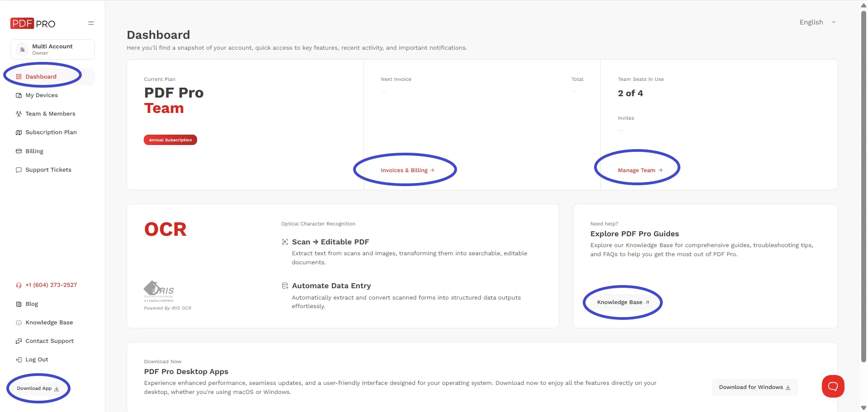Open the Multi Account Owner switcher

coord(52,49)
